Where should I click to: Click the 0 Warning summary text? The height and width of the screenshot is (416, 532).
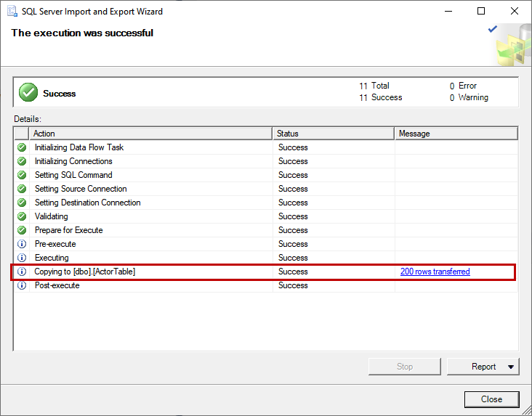coord(469,97)
